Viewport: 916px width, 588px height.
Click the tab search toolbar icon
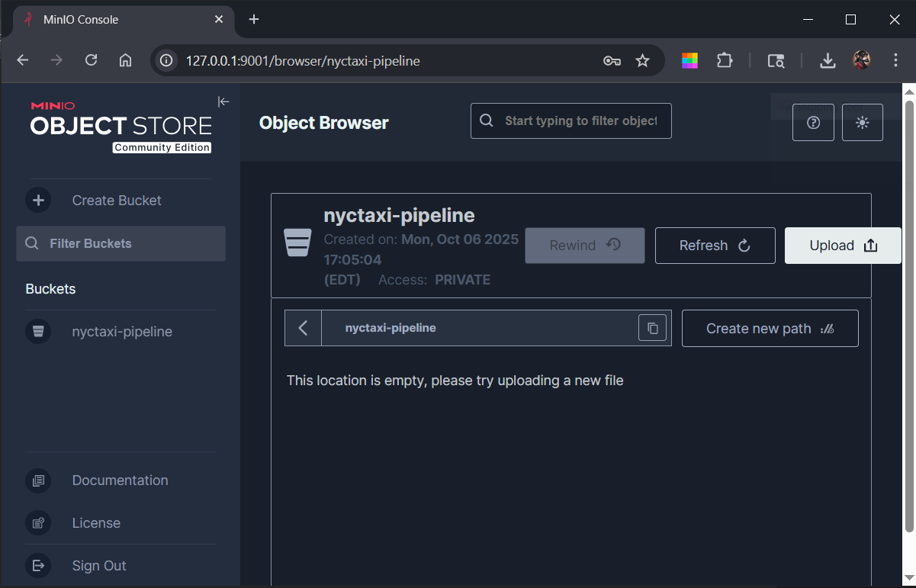click(776, 61)
